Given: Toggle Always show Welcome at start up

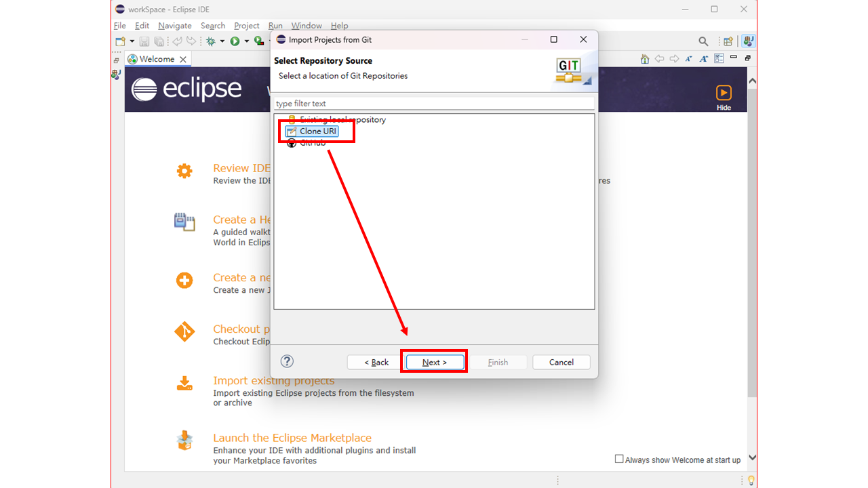Looking at the screenshot, I should click(x=619, y=459).
